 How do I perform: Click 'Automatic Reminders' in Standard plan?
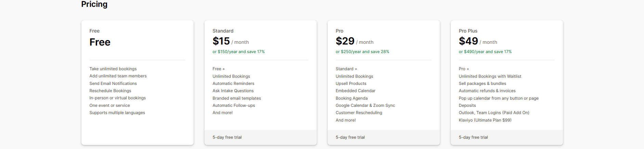pos(233,84)
